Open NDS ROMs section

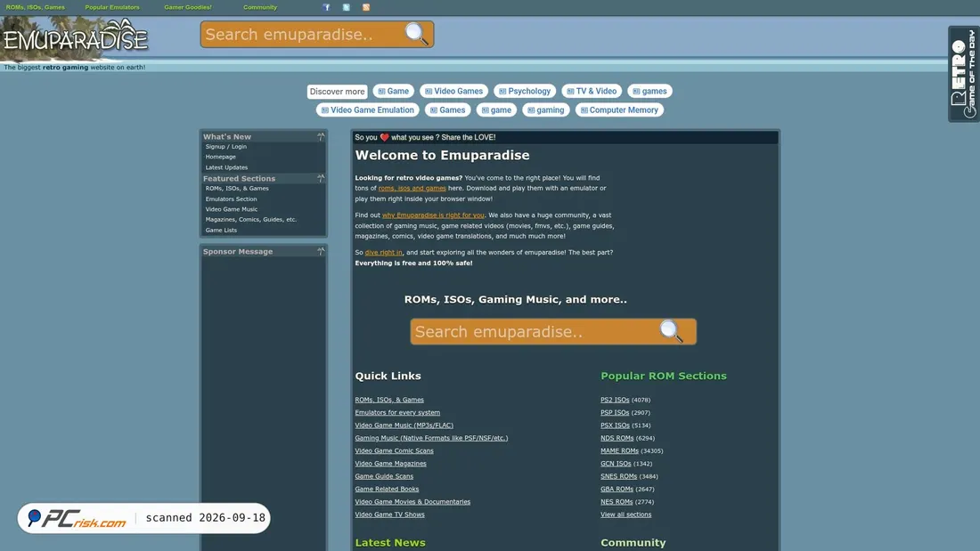(x=617, y=438)
